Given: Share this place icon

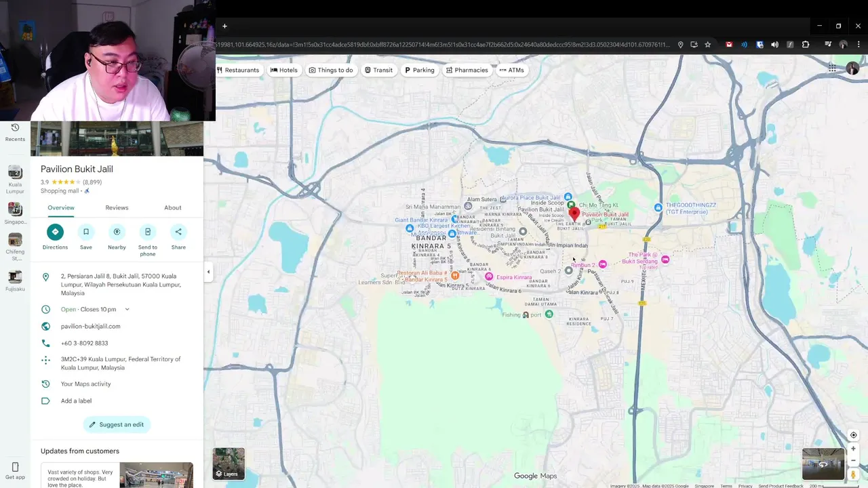Looking at the screenshot, I should [x=178, y=232].
